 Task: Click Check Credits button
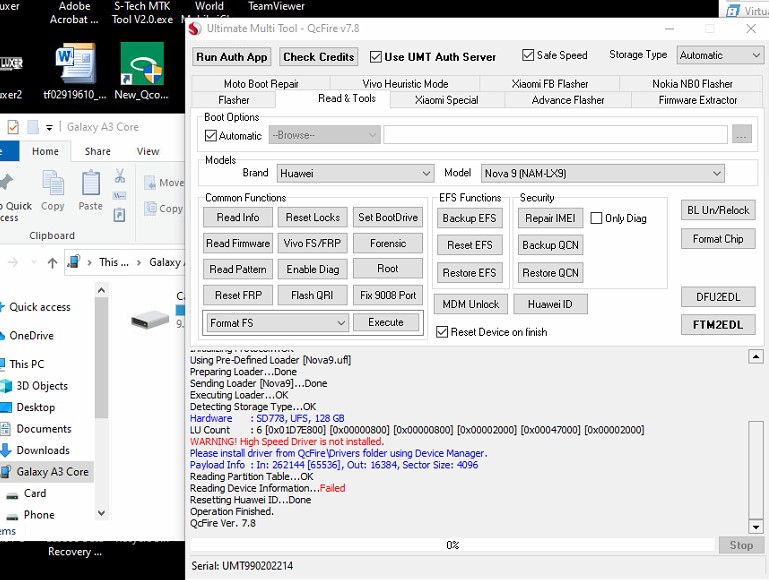click(x=318, y=57)
